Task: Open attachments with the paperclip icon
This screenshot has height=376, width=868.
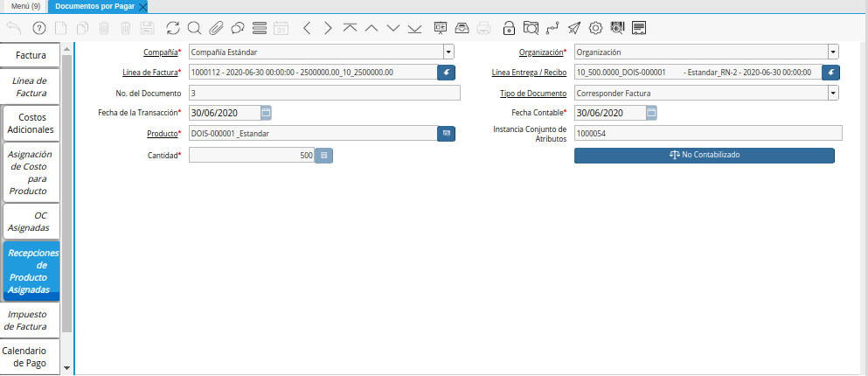Action: click(x=216, y=28)
